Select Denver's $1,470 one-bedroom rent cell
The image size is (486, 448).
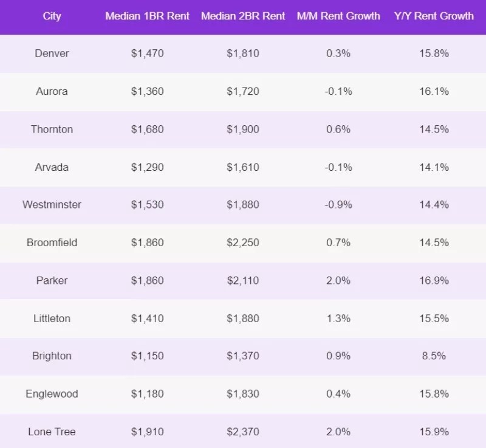[148, 53]
